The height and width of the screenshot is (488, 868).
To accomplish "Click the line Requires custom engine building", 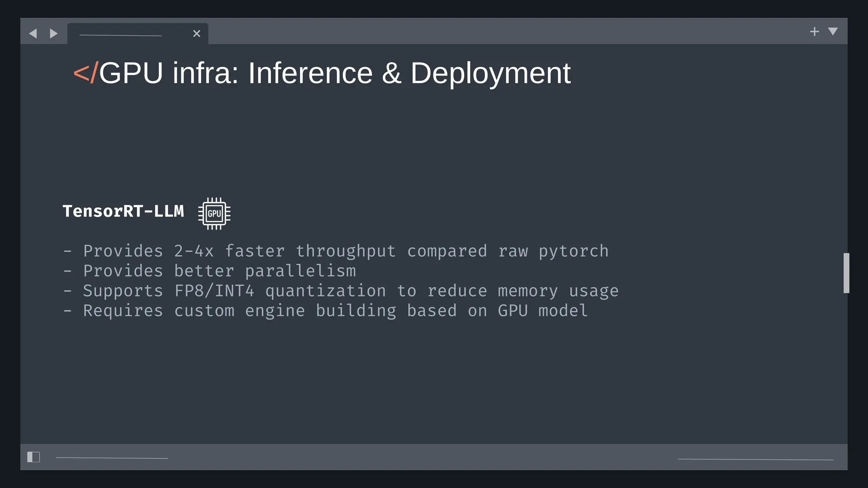I will [325, 311].
